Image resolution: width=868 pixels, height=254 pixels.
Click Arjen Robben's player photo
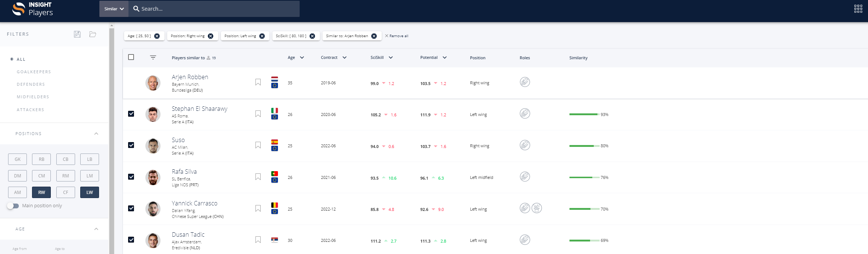(x=153, y=83)
